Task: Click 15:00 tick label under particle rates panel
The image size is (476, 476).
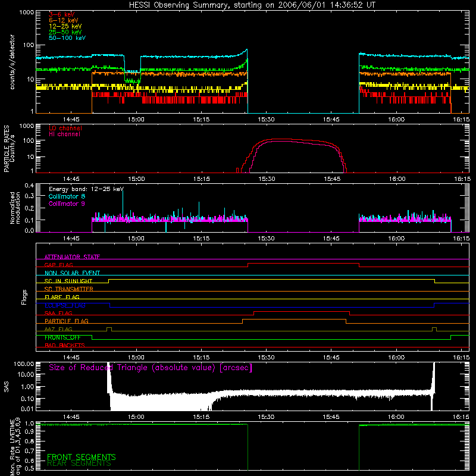Action: click(x=136, y=179)
